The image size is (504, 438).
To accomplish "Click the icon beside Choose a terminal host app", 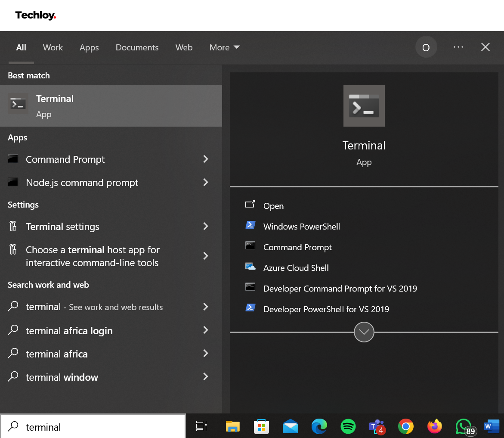I will pyautogui.click(x=13, y=249).
